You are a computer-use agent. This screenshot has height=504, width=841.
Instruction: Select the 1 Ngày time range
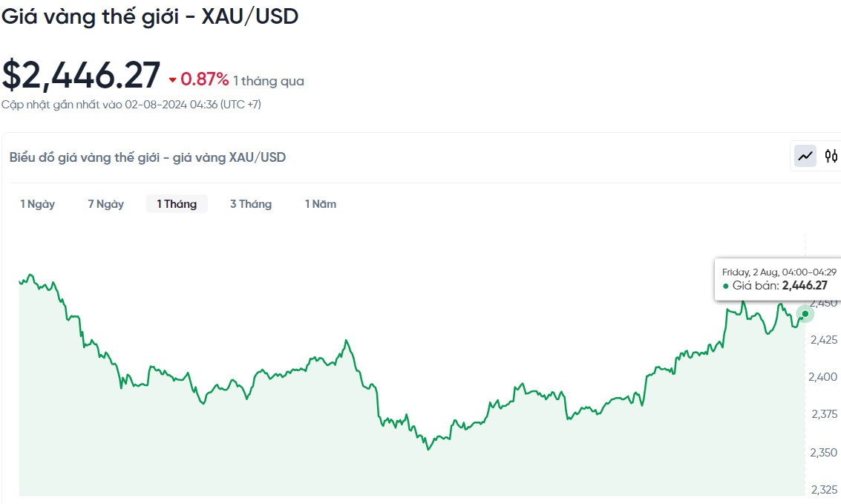(x=37, y=204)
